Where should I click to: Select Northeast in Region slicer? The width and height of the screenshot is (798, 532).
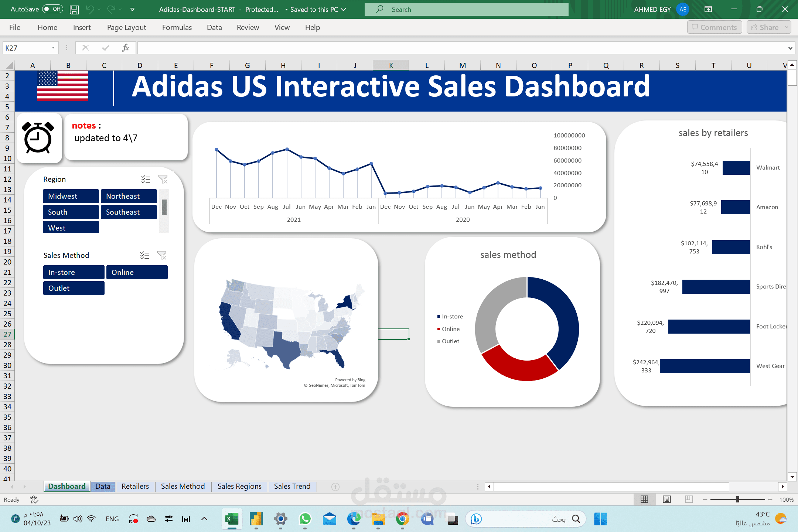[129, 196]
